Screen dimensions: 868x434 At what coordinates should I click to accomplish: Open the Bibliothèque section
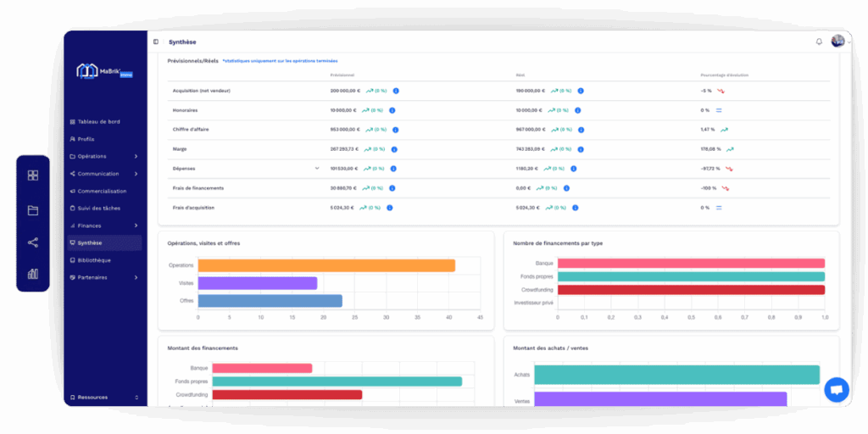click(93, 260)
